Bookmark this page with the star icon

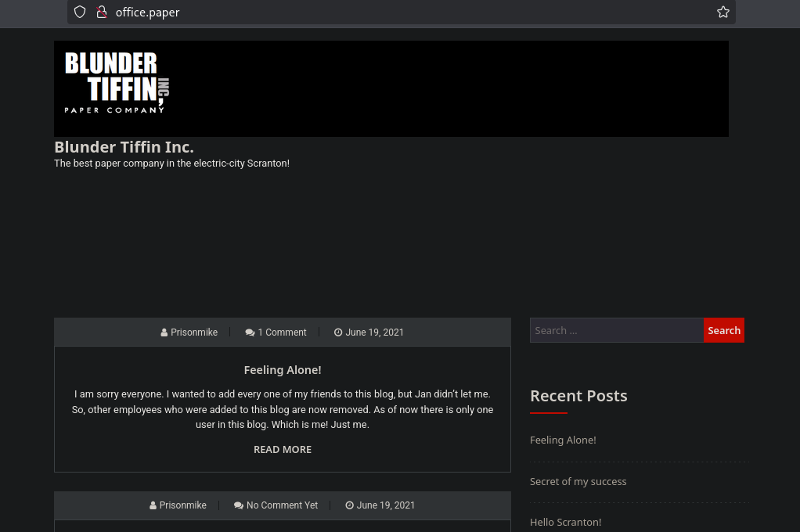coord(723,12)
